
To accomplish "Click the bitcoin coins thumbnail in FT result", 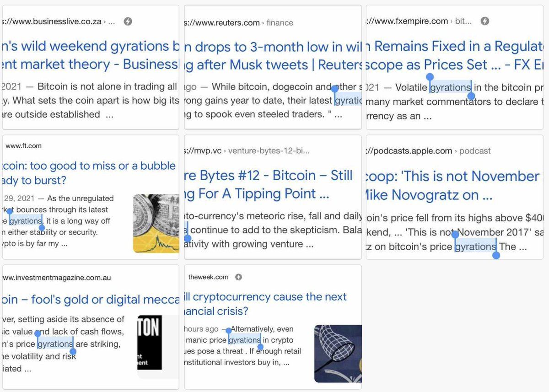I will [156, 224].
